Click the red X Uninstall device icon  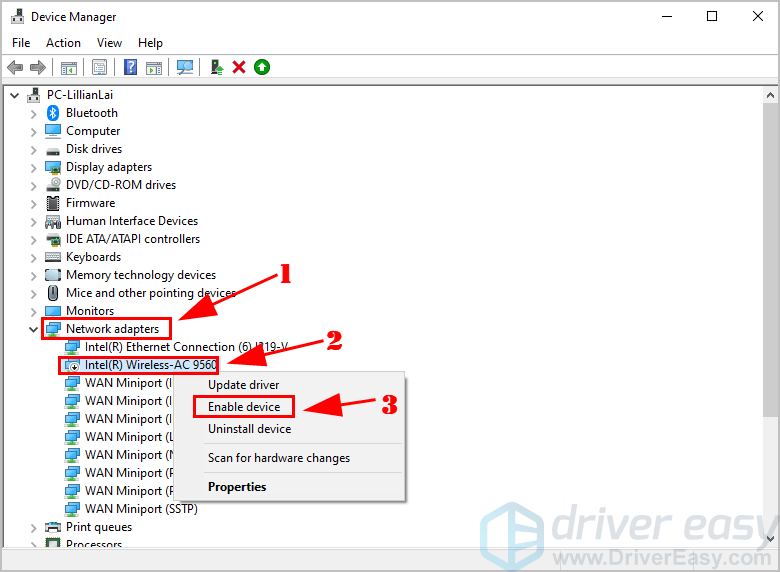click(239, 67)
